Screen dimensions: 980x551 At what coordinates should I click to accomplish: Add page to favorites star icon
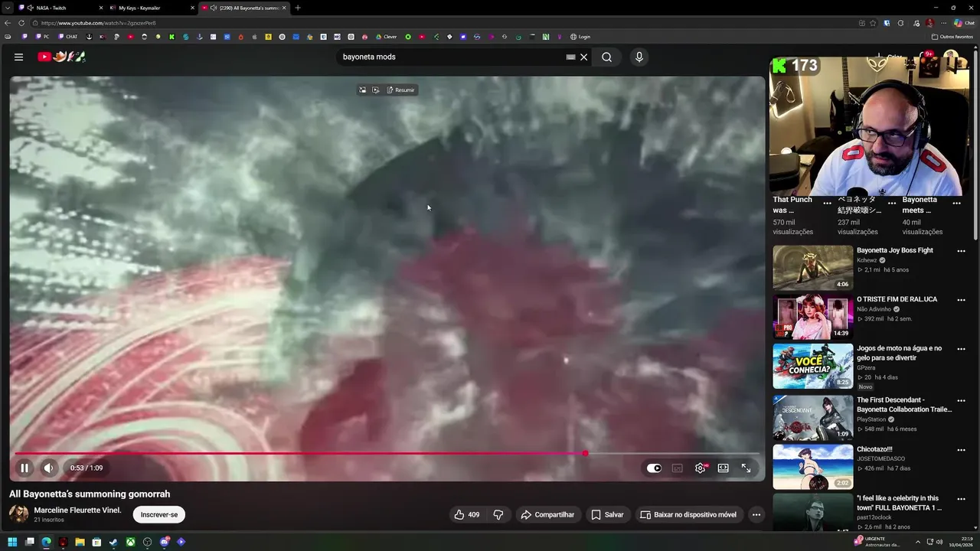point(873,23)
